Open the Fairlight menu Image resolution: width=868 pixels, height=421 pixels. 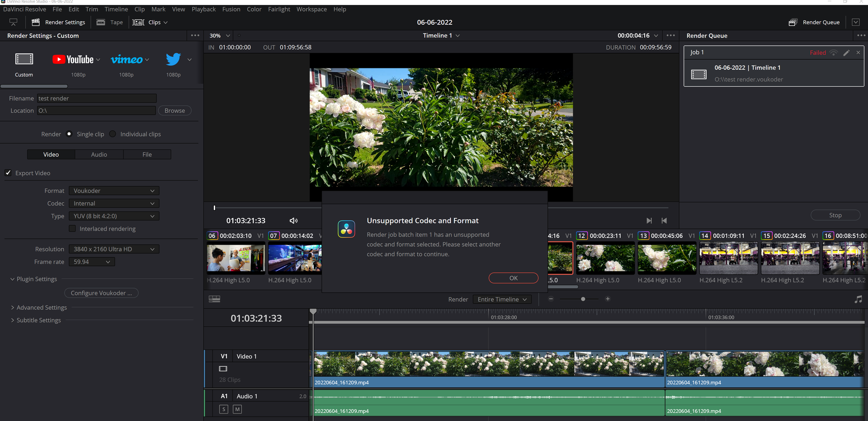click(x=278, y=9)
